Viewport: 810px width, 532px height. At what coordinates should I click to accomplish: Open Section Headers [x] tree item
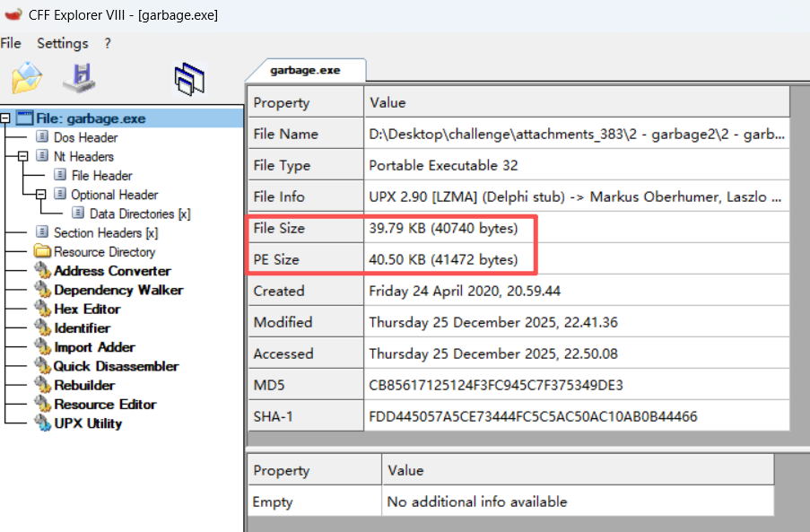(106, 233)
